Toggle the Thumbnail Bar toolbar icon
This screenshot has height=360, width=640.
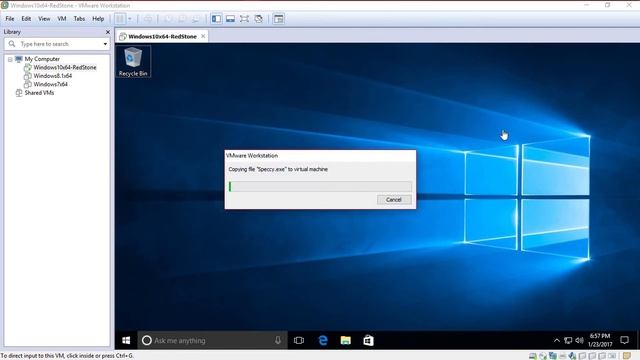pyautogui.click(x=230, y=19)
